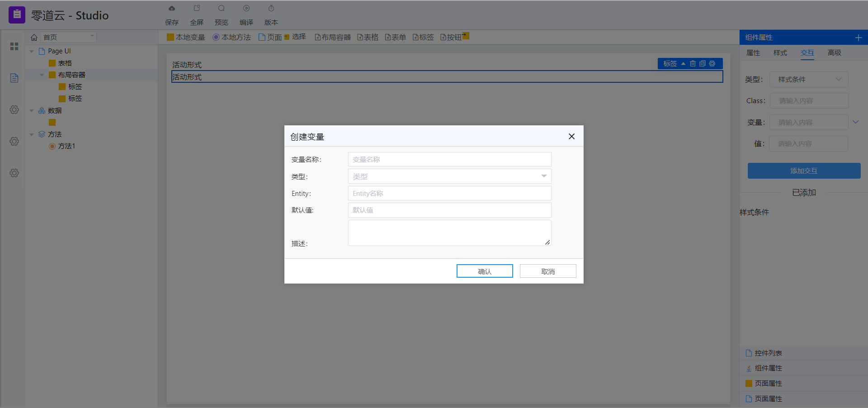Click the chevron beside the 变量 field
Viewport: 868px width, 408px height.
(x=855, y=122)
